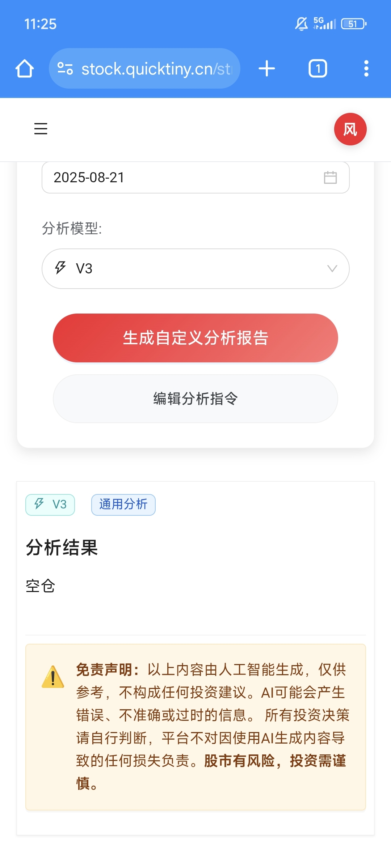Tap the battery indicator in status bar
Screen dimensions: 391x868
[x=354, y=24]
